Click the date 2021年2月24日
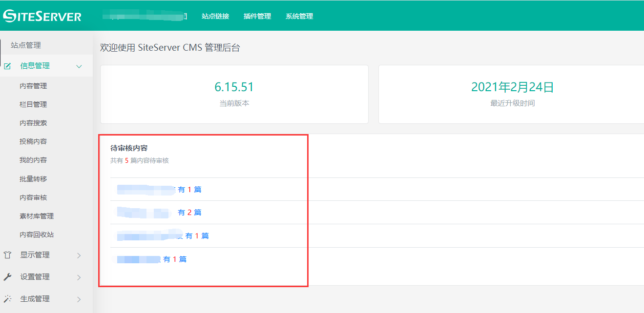This screenshot has width=644, height=313. [513, 87]
